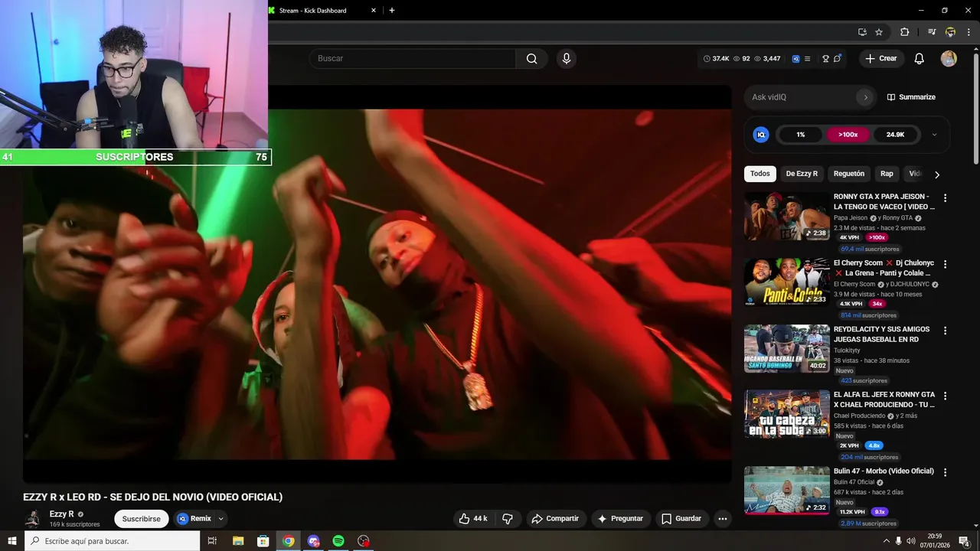Open the taskbar volume speaker icon

point(913,541)
